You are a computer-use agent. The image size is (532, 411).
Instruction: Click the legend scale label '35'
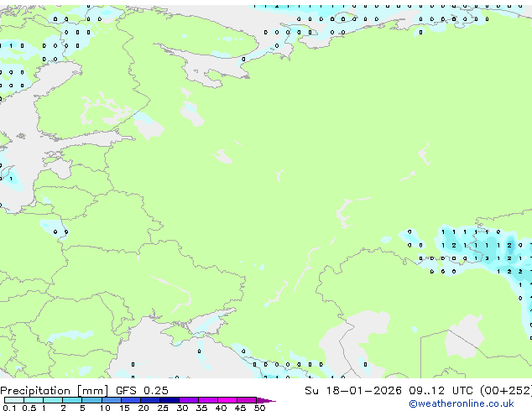[201, 408]
